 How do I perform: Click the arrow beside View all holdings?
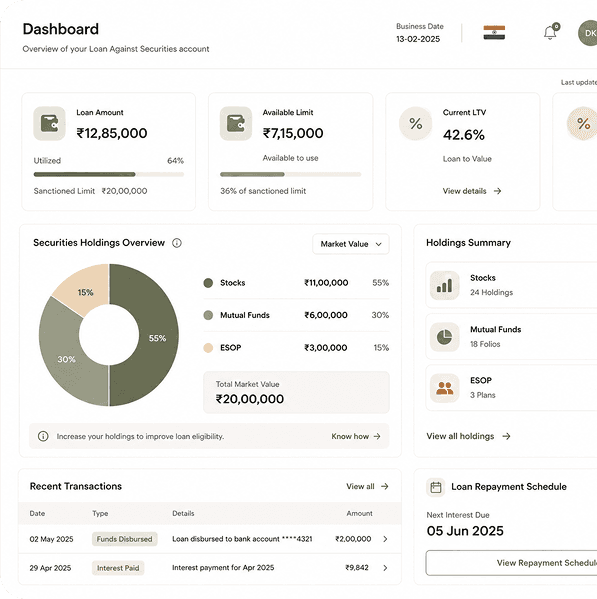tap(506, 436)
